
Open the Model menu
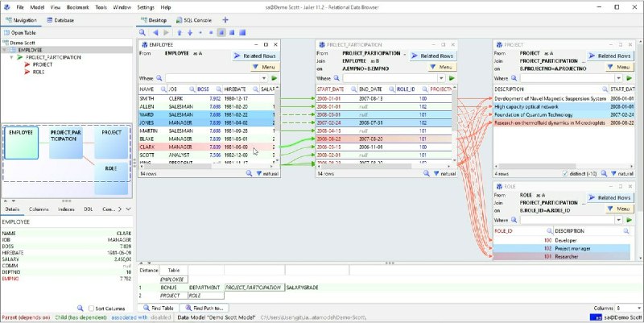(x=37, y=7)
